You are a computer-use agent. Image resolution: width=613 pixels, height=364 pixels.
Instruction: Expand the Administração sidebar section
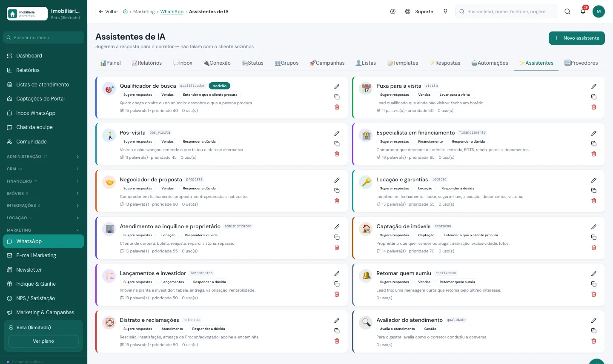pos(43,157)
